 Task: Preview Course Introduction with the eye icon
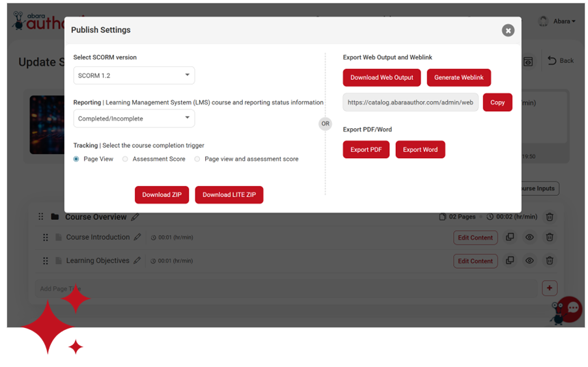[x=529, y=238]
